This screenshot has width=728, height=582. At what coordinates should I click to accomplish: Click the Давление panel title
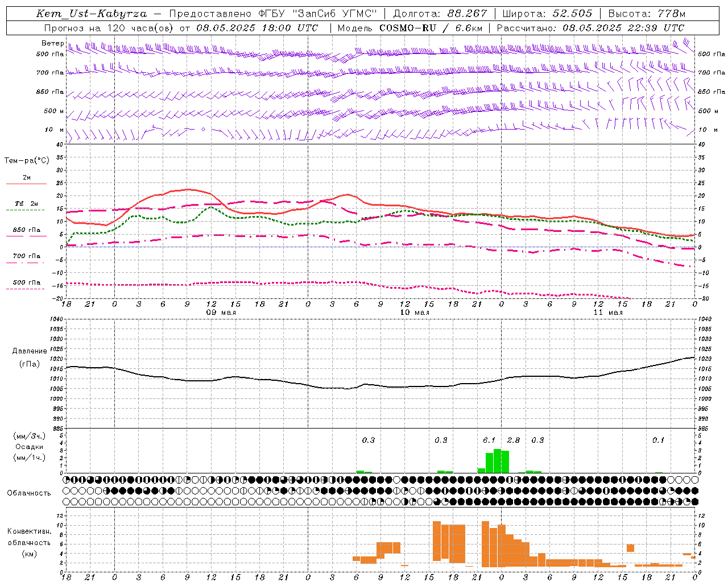[x=30, y=351]
